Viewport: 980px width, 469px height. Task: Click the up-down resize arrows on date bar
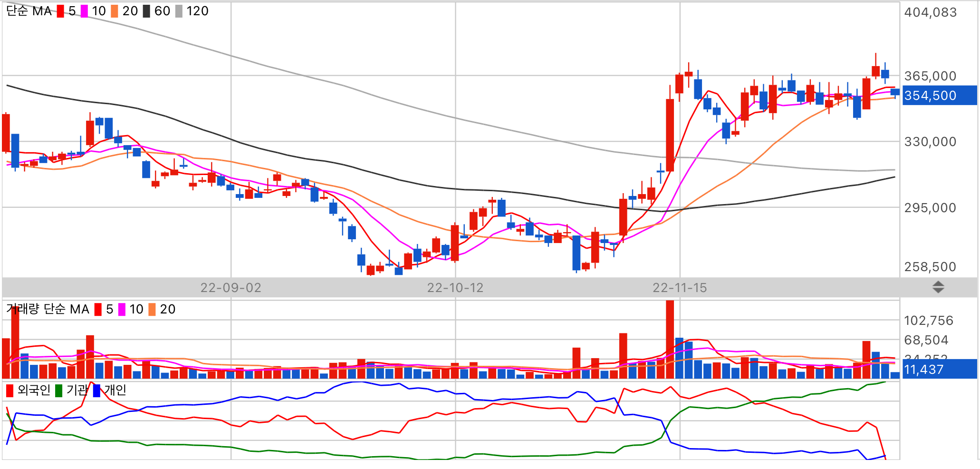938,287
